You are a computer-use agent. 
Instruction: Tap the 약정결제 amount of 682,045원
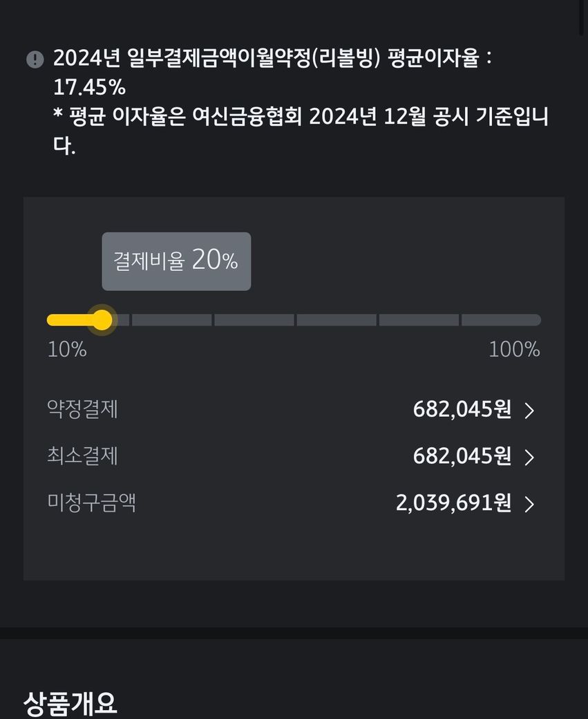pos(462,410)
